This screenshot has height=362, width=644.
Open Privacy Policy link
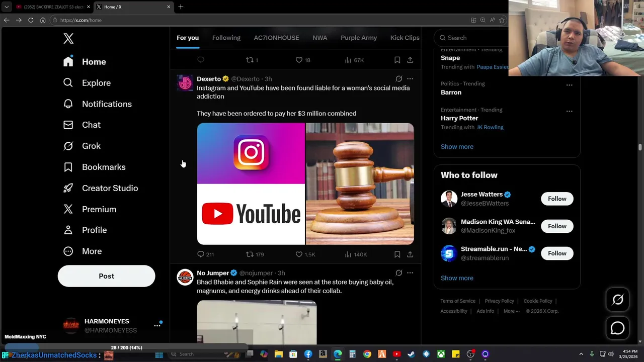(x=499, y=301)
